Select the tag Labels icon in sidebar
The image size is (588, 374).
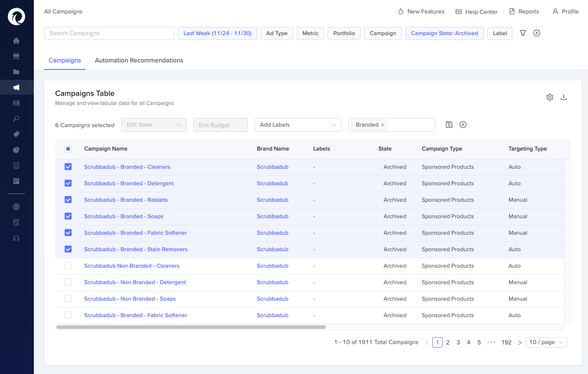16,134
